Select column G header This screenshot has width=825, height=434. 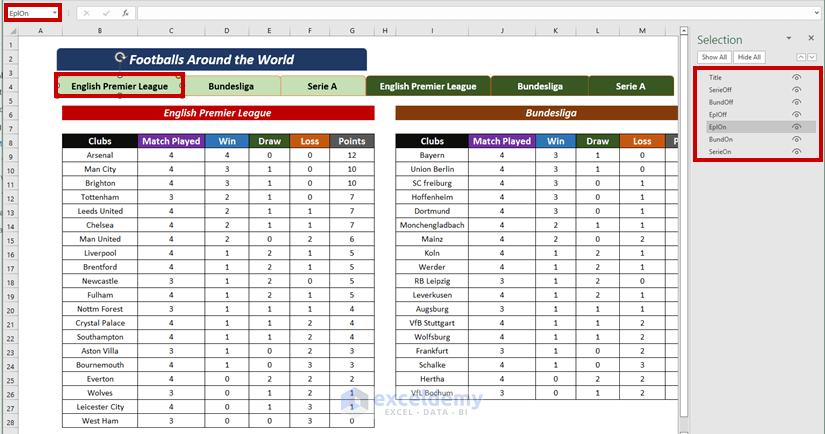352,31
